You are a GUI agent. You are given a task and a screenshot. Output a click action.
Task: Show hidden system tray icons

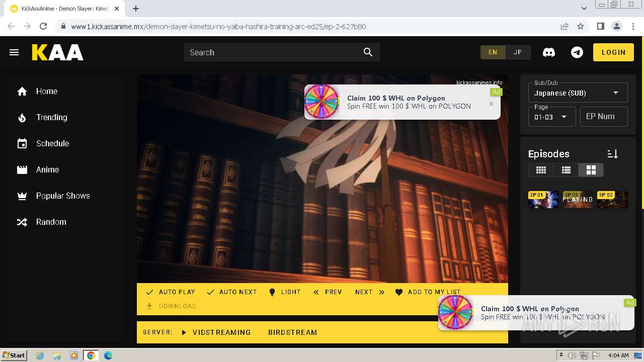coord(561,355)
